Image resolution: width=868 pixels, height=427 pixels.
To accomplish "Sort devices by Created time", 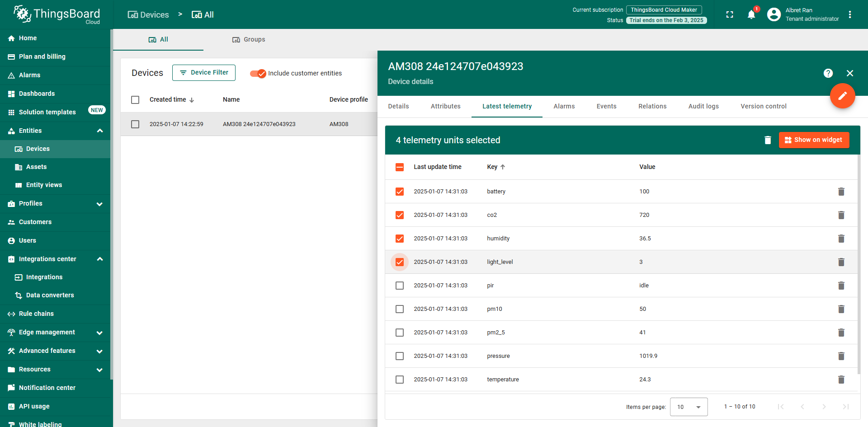I will tap(172, 100).
